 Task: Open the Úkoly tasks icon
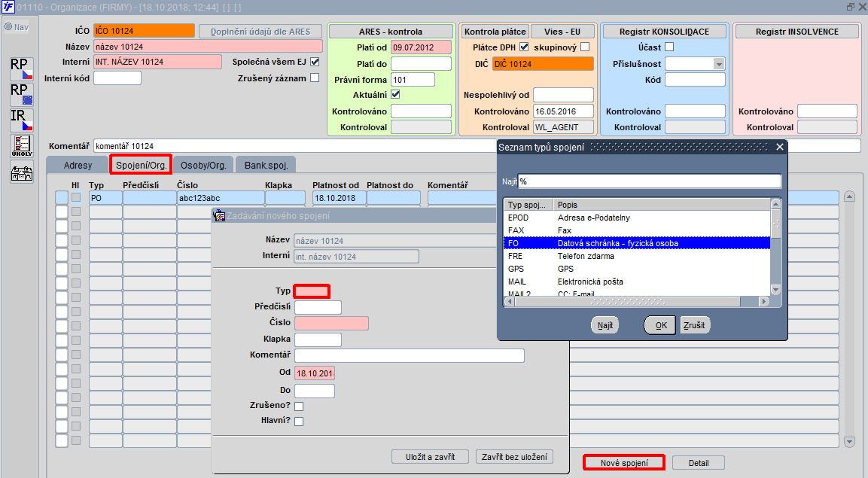22,146
